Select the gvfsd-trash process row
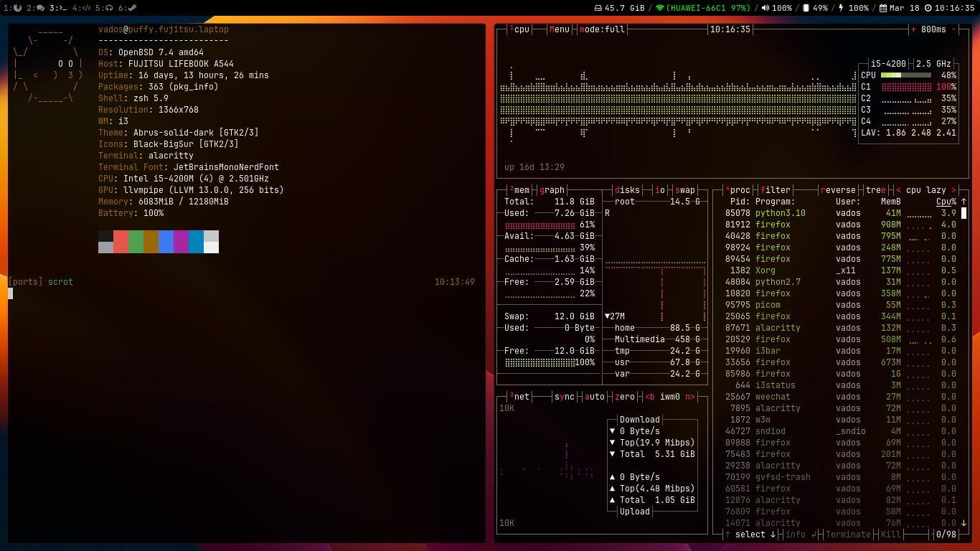This screenshot has height=551, width=980. 840,477
